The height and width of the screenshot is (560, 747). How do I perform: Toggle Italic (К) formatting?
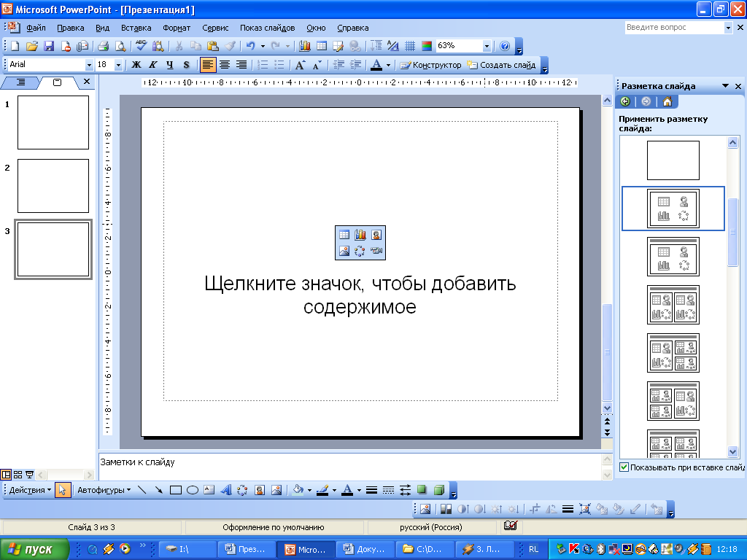[153, 65]
